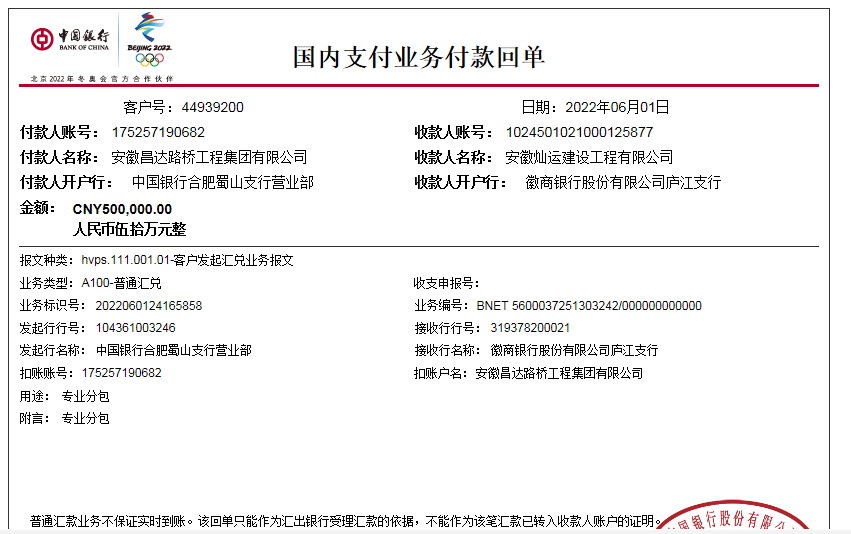Click receiving bank number 319378200021
This screenshot has height=534, width=851.
point(530,328)
